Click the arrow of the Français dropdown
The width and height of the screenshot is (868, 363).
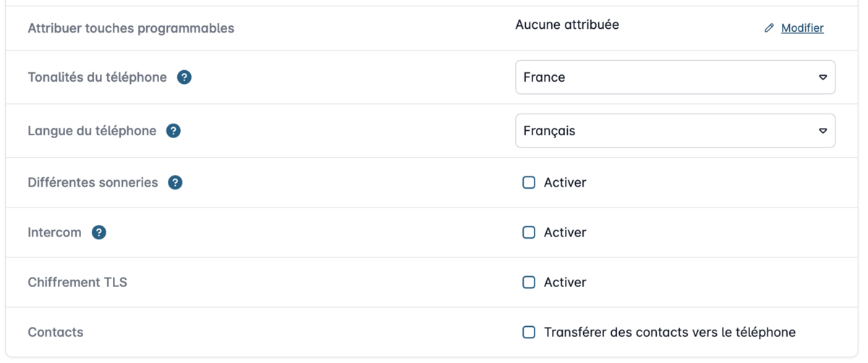(x=822, y=131)
